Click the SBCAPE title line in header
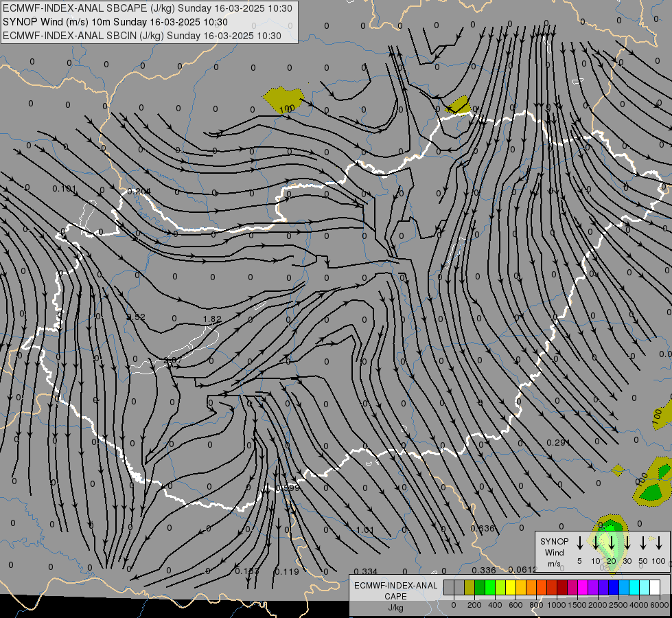The image size is (672, 618). 148,8
